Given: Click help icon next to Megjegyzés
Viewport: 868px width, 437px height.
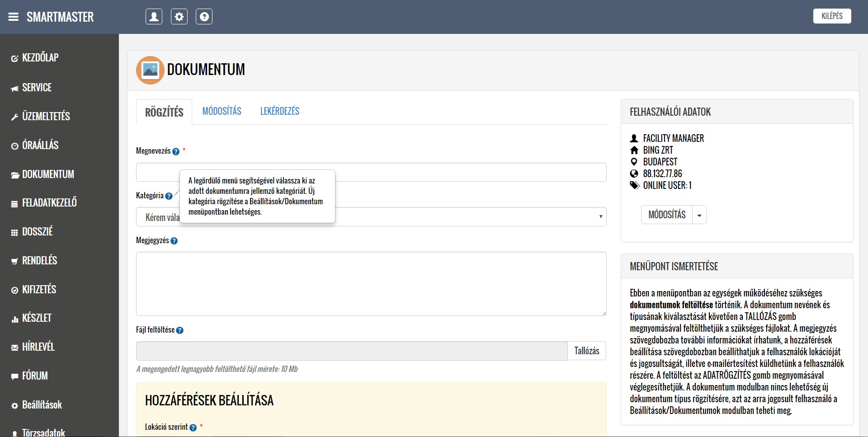Looking at the screenshot, I should [174, 241].
